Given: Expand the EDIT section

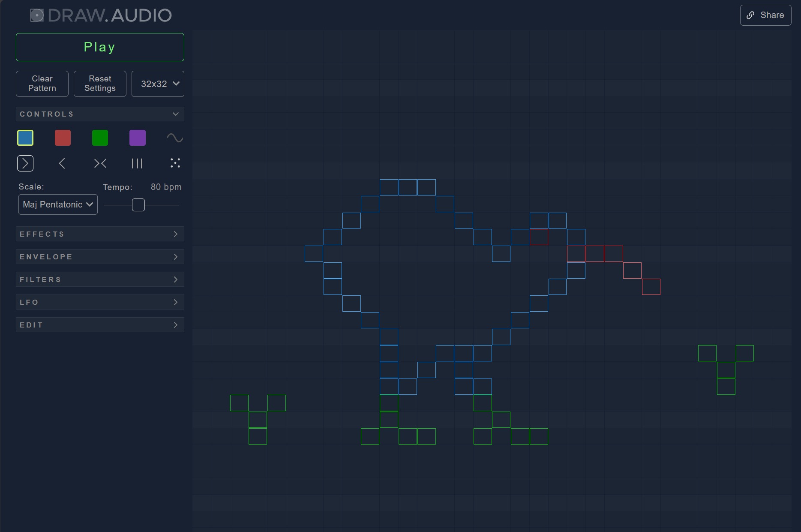Looking at the screenshot, I should [x=100, y=325].
